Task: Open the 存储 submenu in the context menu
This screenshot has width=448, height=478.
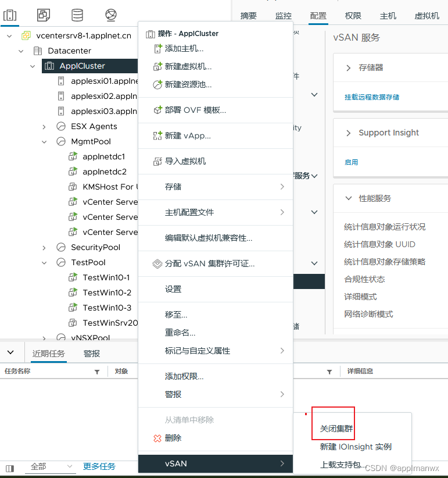Action: pyautogui.click(x=216, y=187)
